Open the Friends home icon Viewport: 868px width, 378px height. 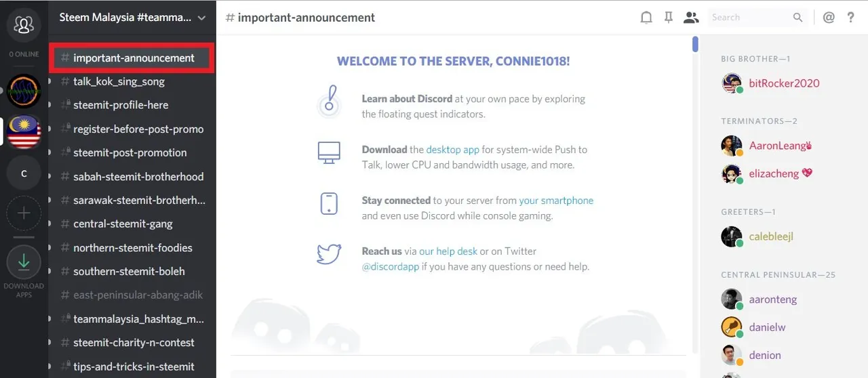(x=24, y=25)
